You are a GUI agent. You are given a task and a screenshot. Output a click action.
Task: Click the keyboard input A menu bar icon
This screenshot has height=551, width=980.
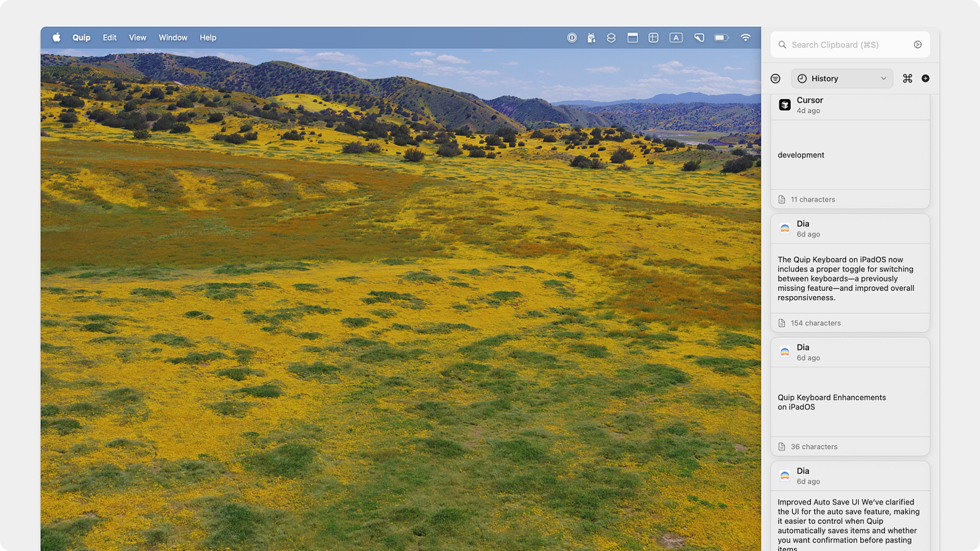(676, 38)
